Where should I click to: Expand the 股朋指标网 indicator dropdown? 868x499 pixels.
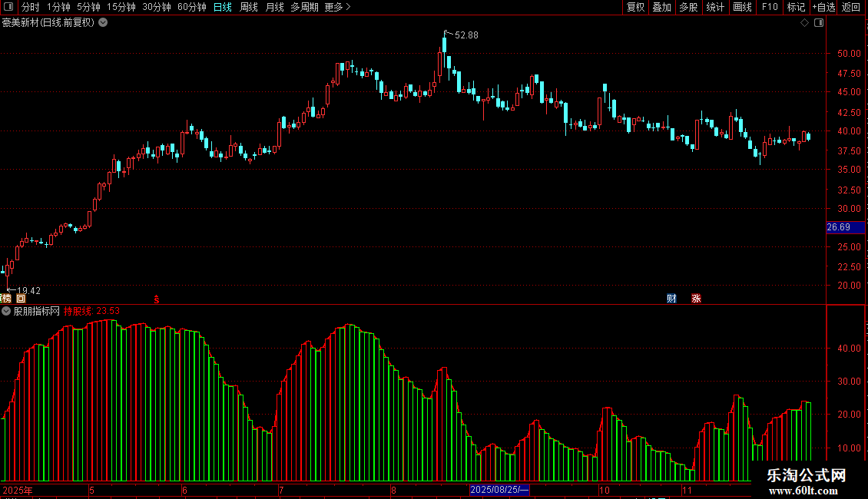pos(6,311)
